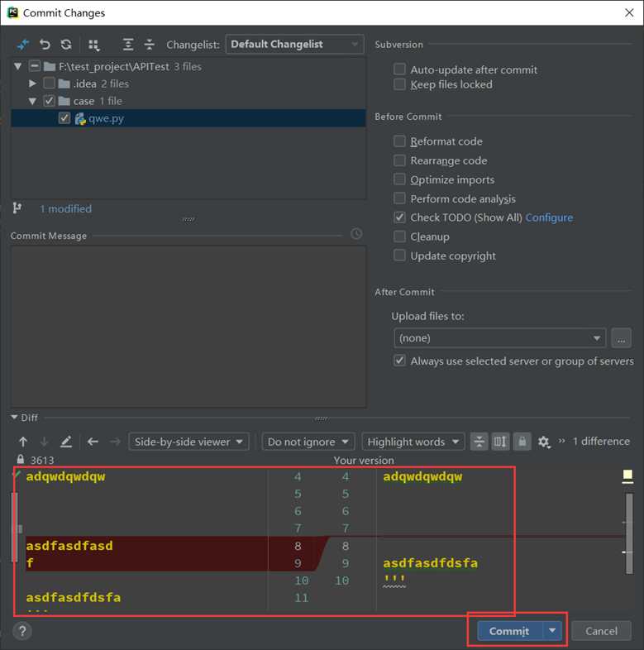The width and height of the screenshot is (644, 650).
Task: Close the Commit Changes dialog
Action: 629,13
